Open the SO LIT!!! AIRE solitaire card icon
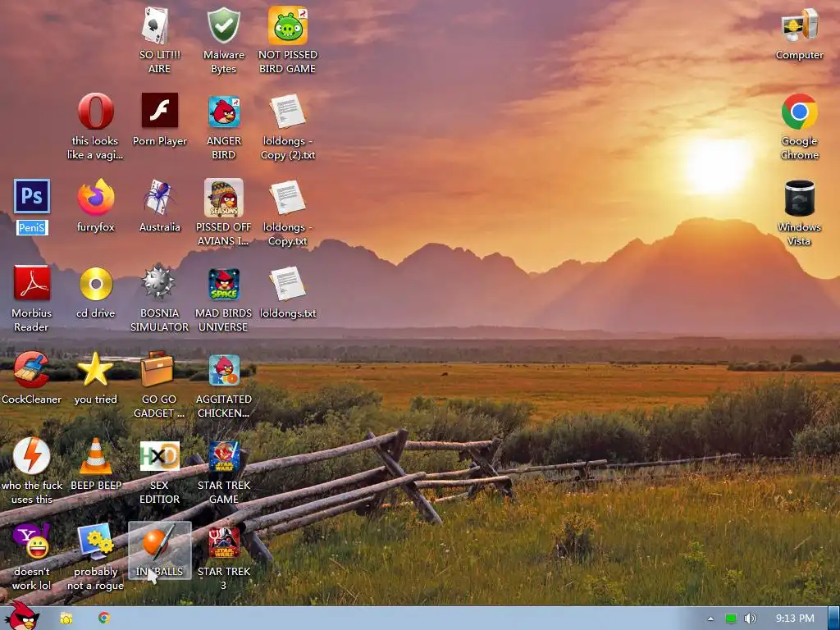 coord(155,25)
